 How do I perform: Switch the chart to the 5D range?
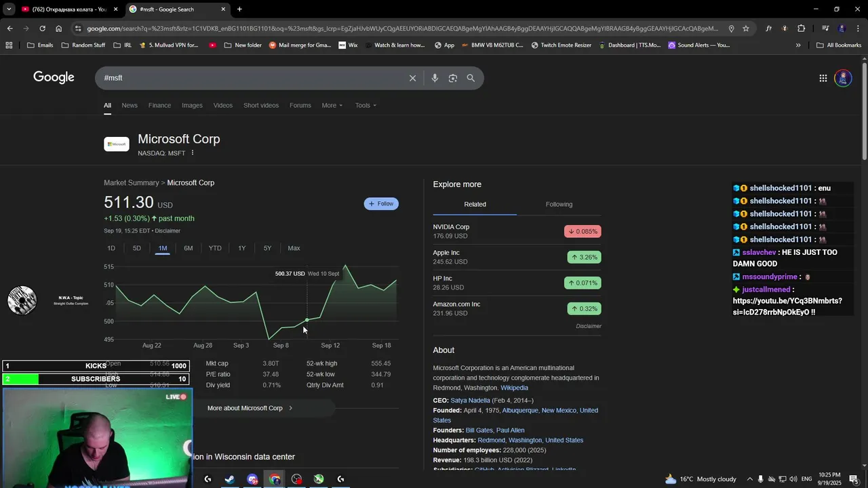[137, 248]
